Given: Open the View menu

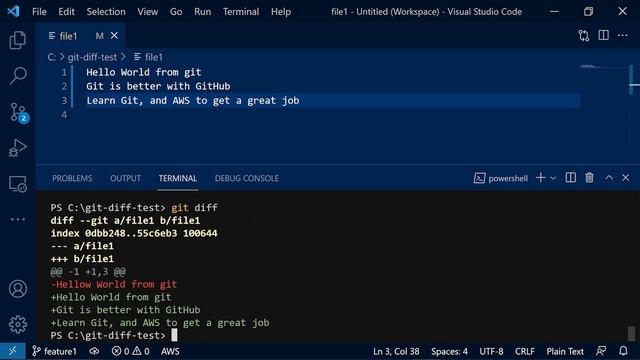Looking at the screenshot, I should coord(147,11).
